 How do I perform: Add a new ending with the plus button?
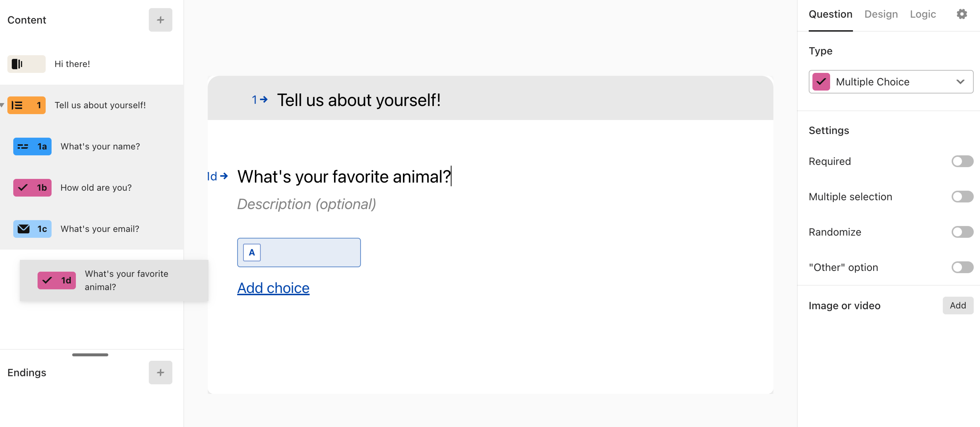[x=160, y=373]
